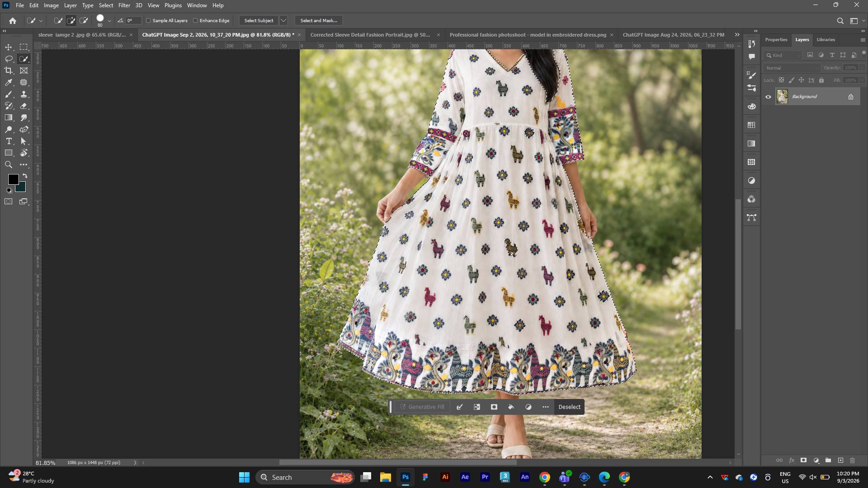
Task: Hide the Background layer visibility eye
Action: coord(768,97)
